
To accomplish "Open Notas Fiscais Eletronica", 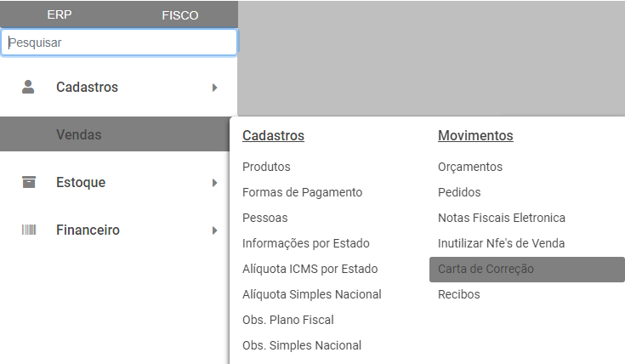I will (501, 218).
